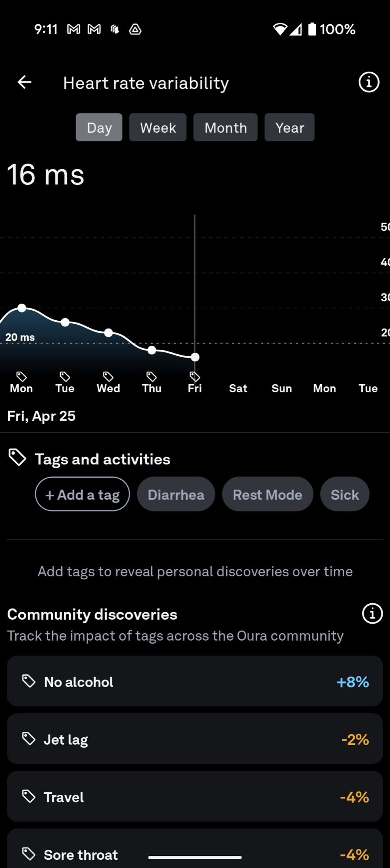Switch to the Day view
Image resolution: width=390 pixels, height=868 pixels.
99,128
